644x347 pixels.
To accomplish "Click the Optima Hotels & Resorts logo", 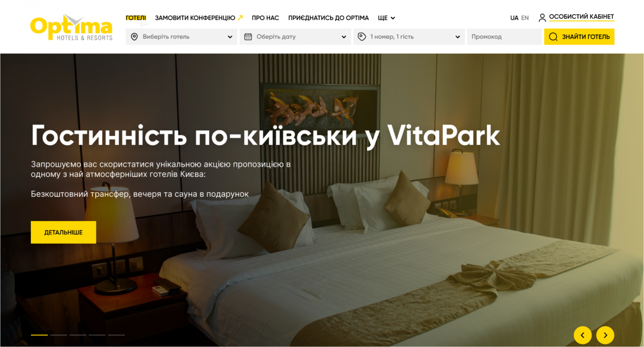I will pos(71,27).
